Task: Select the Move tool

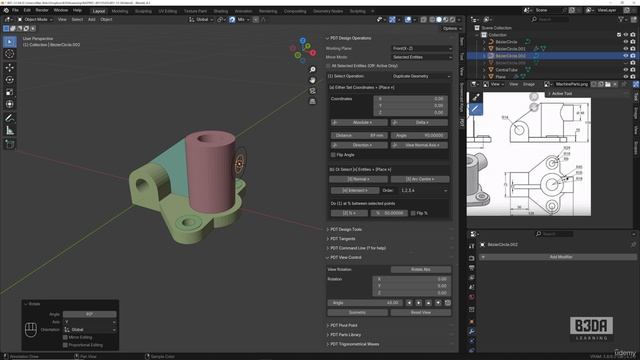Action: 10,68
